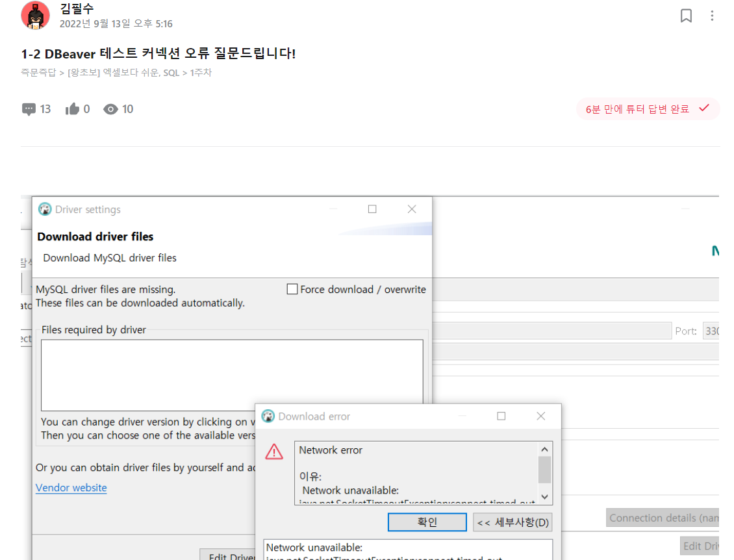734x560 pixels.
Task: Open the Vendor website link
Action: pos(71,488)
